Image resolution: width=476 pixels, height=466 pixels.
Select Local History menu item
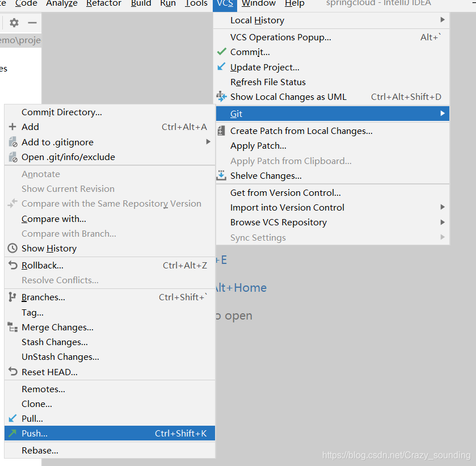tap(331, 20)
